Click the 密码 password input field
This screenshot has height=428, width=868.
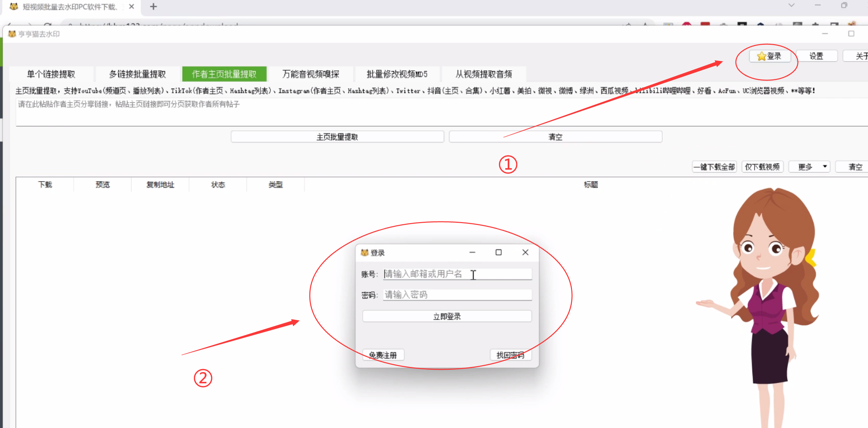click(x=457, y=295)
